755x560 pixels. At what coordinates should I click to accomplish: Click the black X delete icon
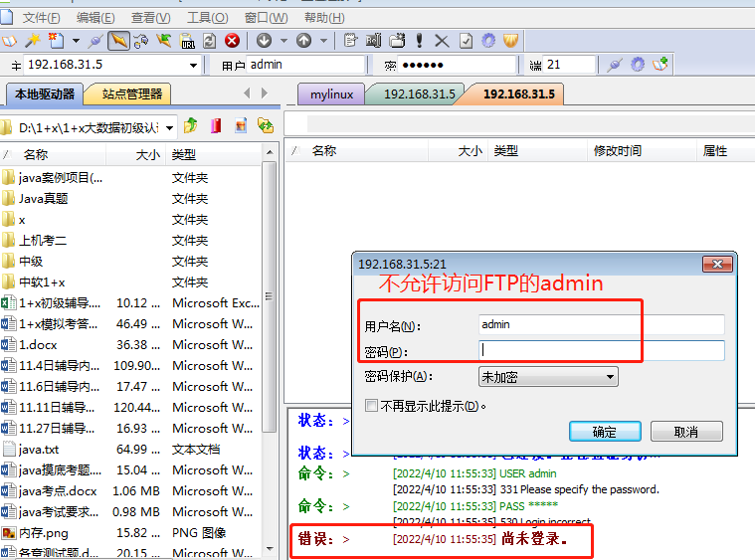[x=442, y=41]
